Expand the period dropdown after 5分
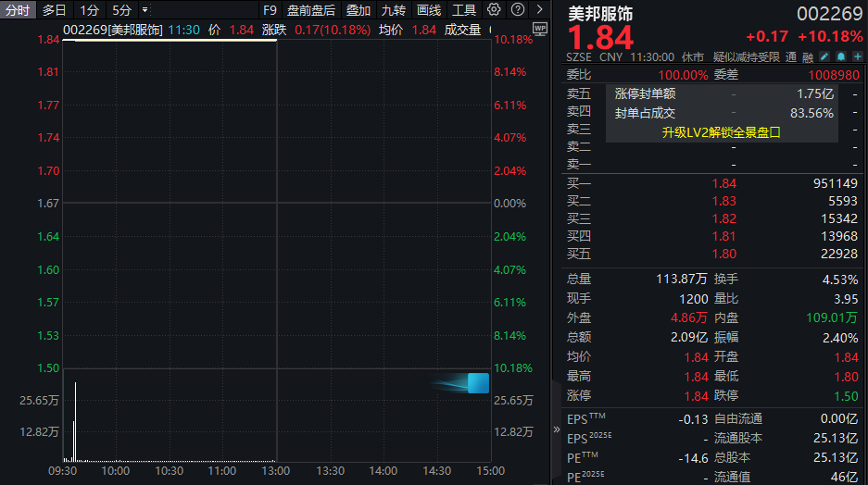Screen dimensions: 868x485 point(145,10)
